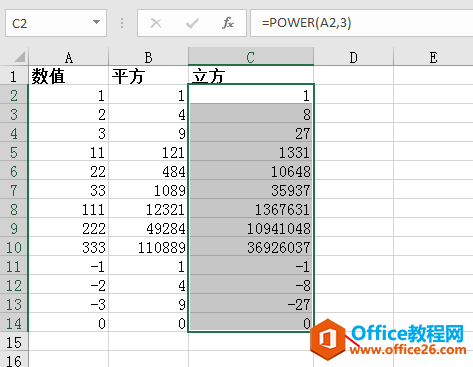473x367 pixels.
Task: Select row 2 header
Action: click(x=14, y=94)
